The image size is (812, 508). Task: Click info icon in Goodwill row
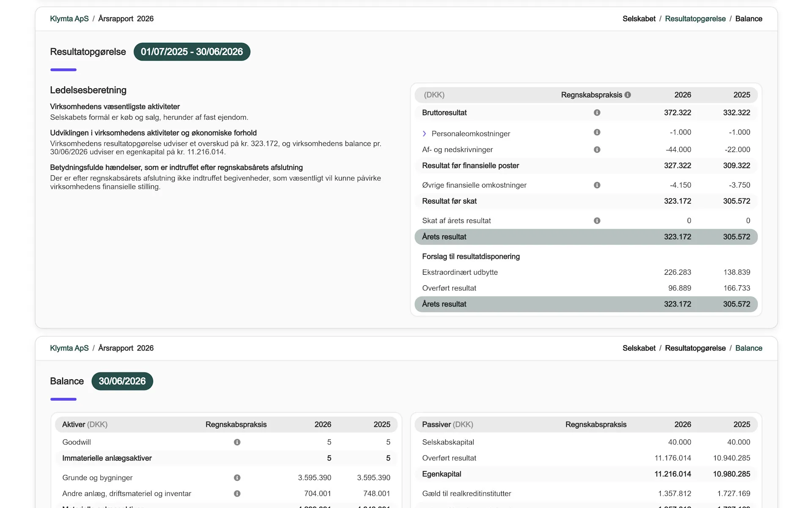tap(237, 442)
